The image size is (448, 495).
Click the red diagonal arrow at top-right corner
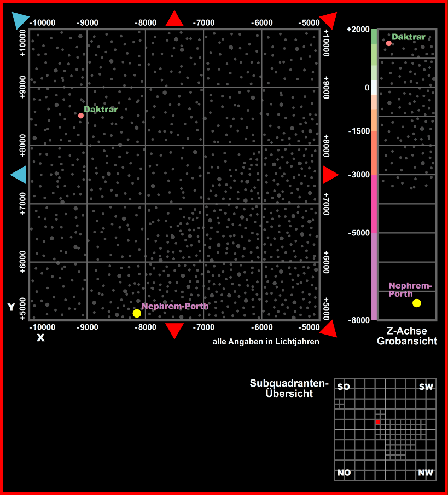pyautogui.click(x=329, y=20)
